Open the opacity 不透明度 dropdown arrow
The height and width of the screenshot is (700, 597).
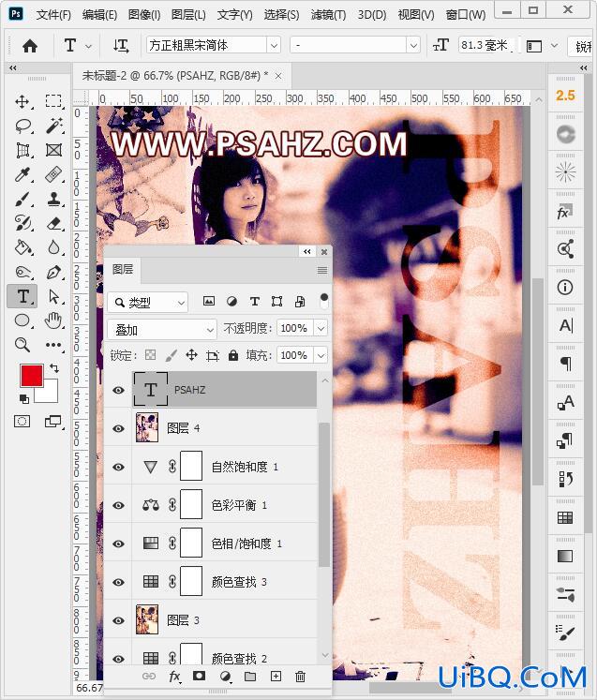tap(321, 329)
